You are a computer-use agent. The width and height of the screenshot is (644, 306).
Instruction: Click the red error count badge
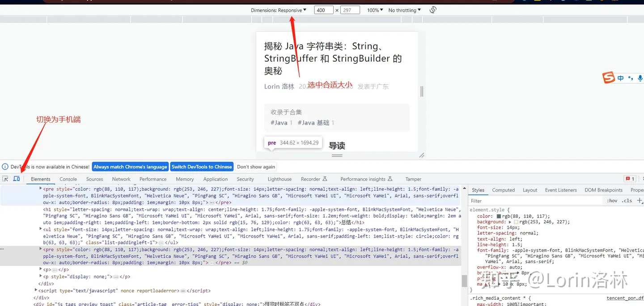pos(630,179)
